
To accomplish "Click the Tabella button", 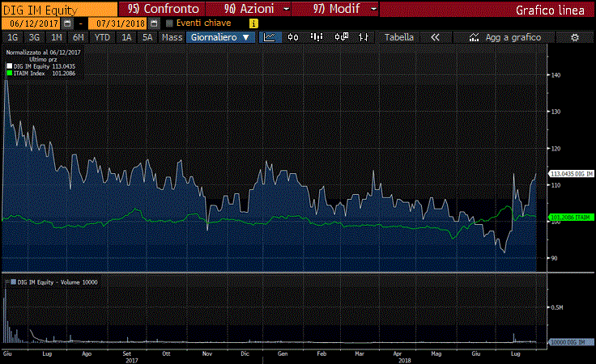I will 398,37.
